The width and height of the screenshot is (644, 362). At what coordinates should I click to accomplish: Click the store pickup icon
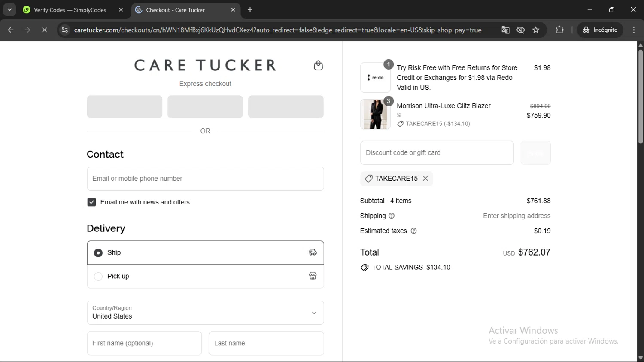tap(313, 276)
